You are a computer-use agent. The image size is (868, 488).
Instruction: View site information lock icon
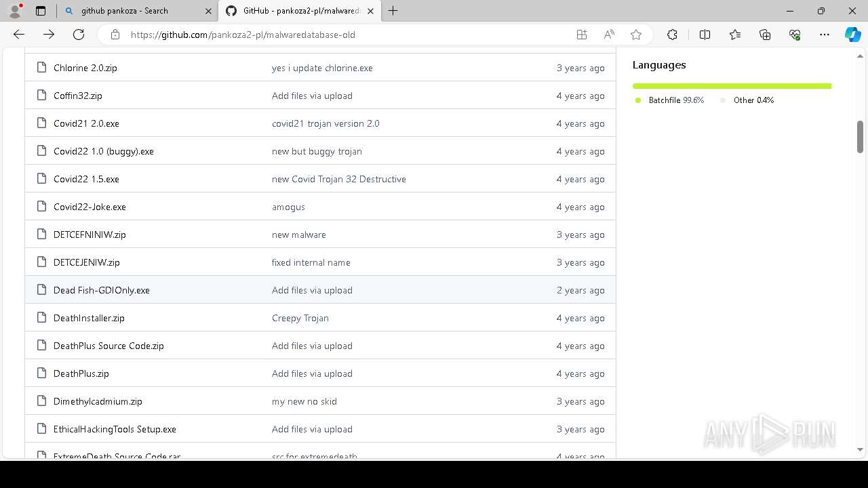tap(115, 35)
